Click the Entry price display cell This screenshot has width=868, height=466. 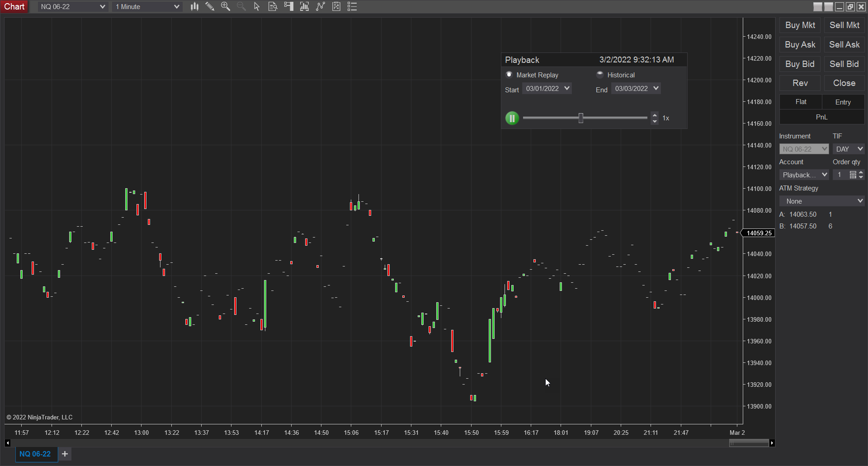pyautogui.click(x=843, y=102)
